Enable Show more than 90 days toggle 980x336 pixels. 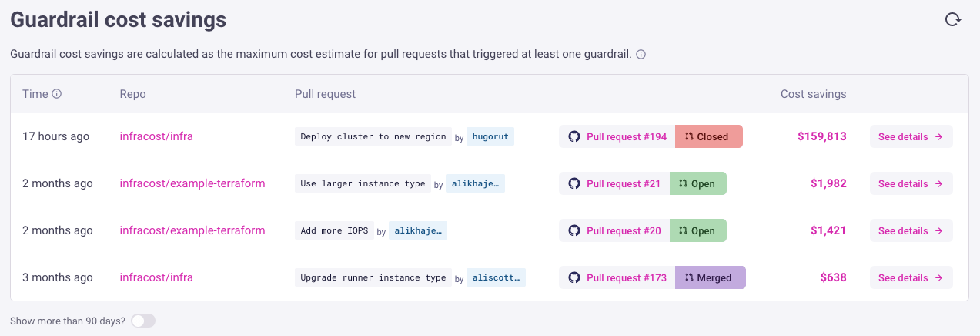tap(143, 321)
